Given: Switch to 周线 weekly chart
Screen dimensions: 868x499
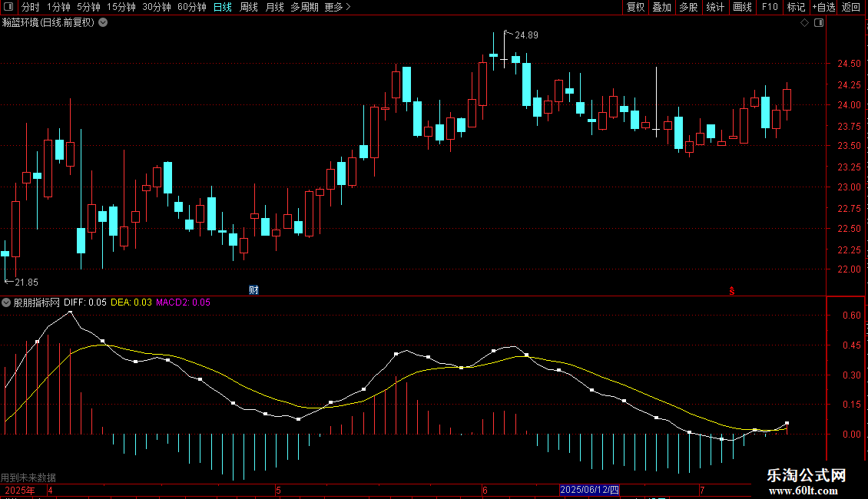Looking at the screenshot, I should click(249, 7).
